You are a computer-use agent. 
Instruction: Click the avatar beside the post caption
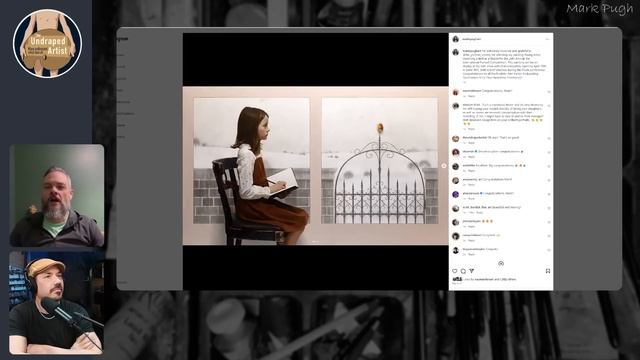coord(456,52)
